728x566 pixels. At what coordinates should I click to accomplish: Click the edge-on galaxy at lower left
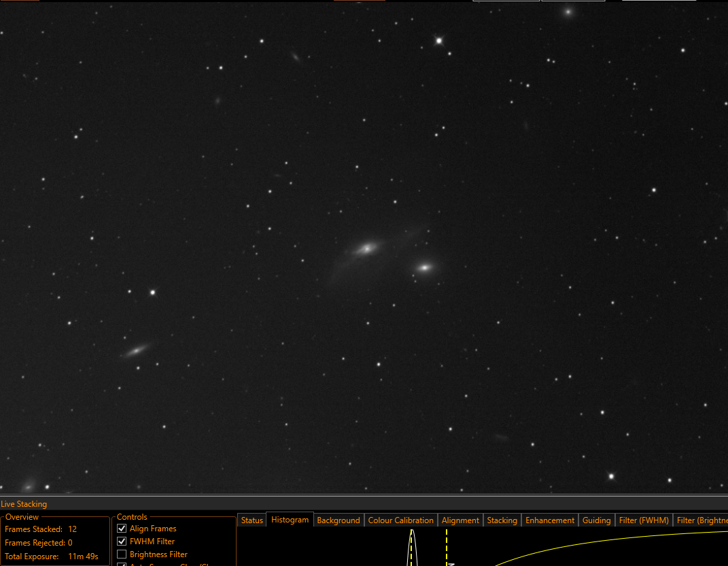(135, 351)
